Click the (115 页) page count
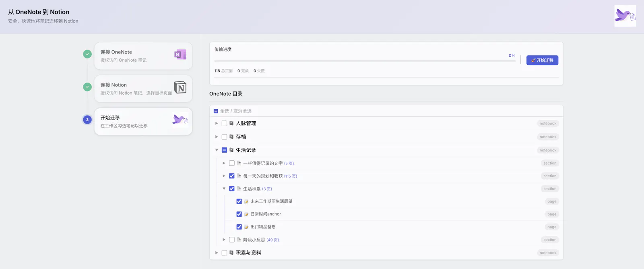 (x=291, y=176)
